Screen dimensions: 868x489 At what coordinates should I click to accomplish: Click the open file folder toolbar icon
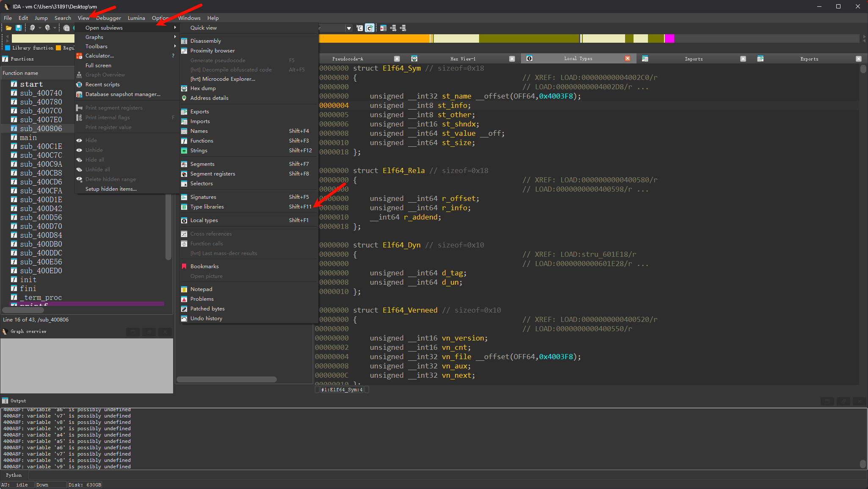pyautogui.click(x=8, y=28)
